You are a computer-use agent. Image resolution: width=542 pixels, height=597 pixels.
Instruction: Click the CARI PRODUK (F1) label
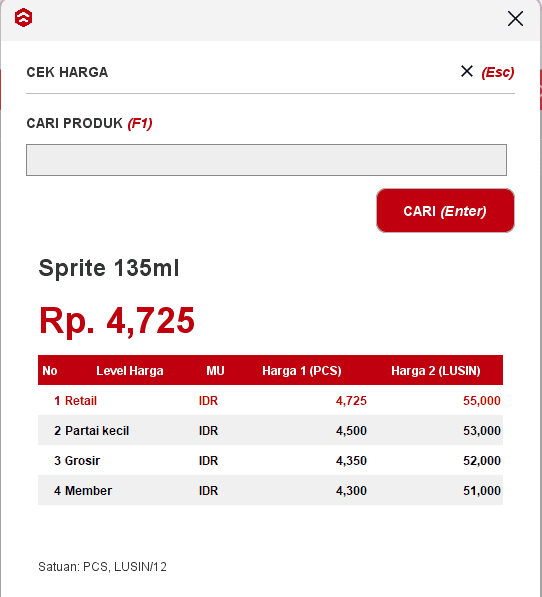(89, 123)
